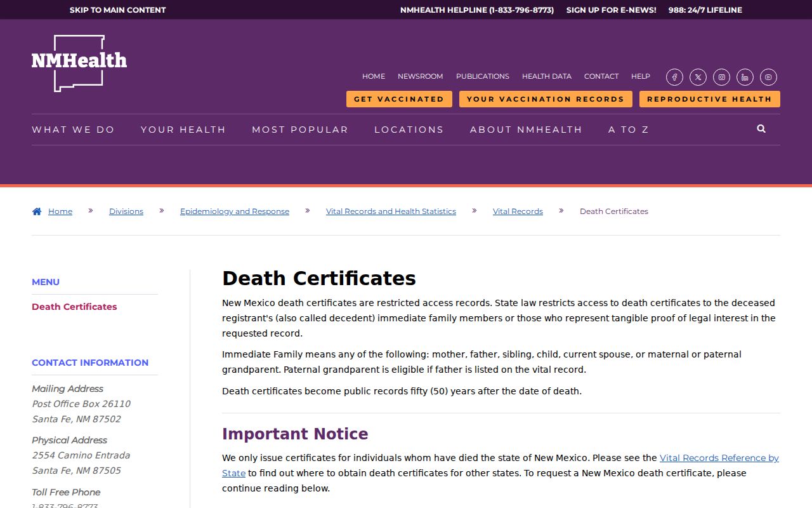Click the Important Notice heading
812x508 pixels.
pos(295,434)
